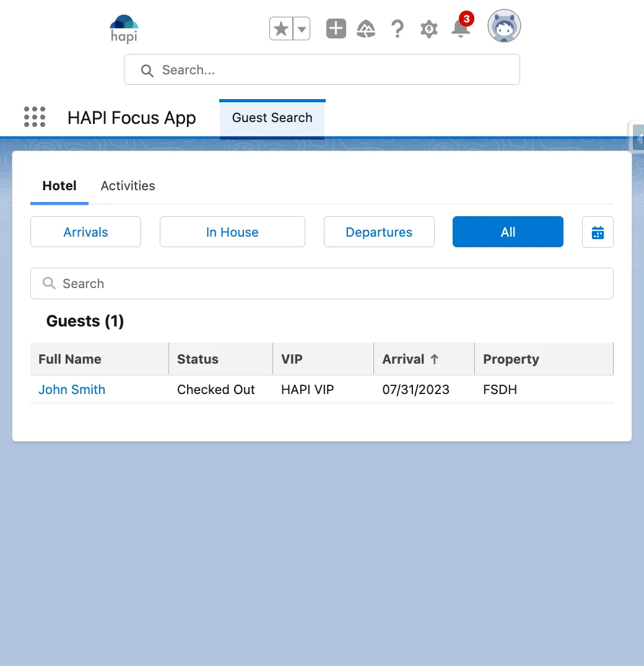644x666 pixels.
Task: Open the help question mark
Action: 398,29
